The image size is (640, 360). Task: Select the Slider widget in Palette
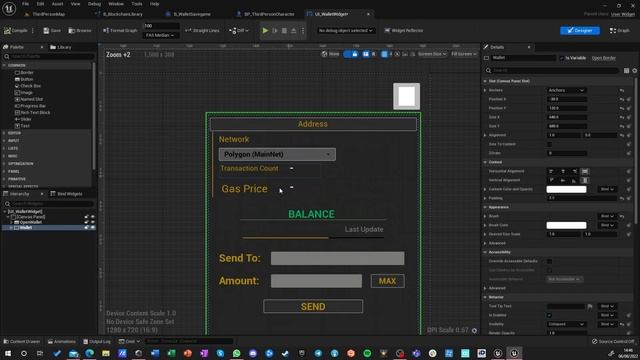[23, 119]
